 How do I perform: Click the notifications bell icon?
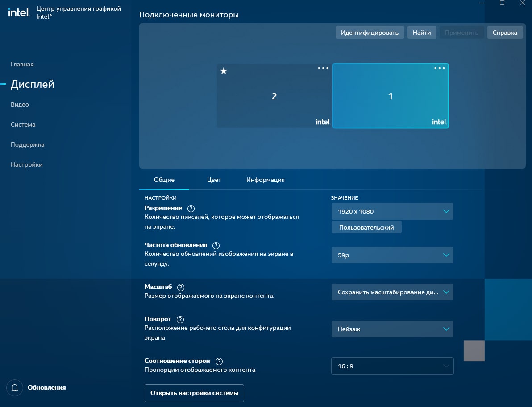[x=15, y=388]
